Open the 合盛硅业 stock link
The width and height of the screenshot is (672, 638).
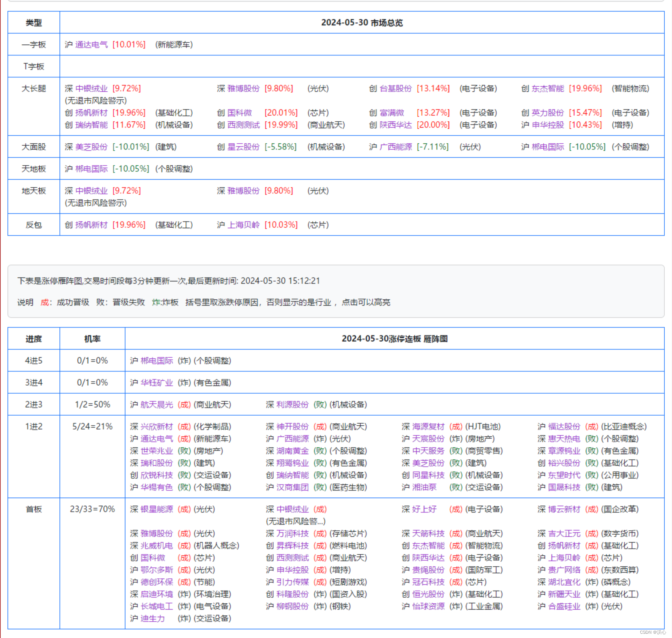[x=564, y=606]
